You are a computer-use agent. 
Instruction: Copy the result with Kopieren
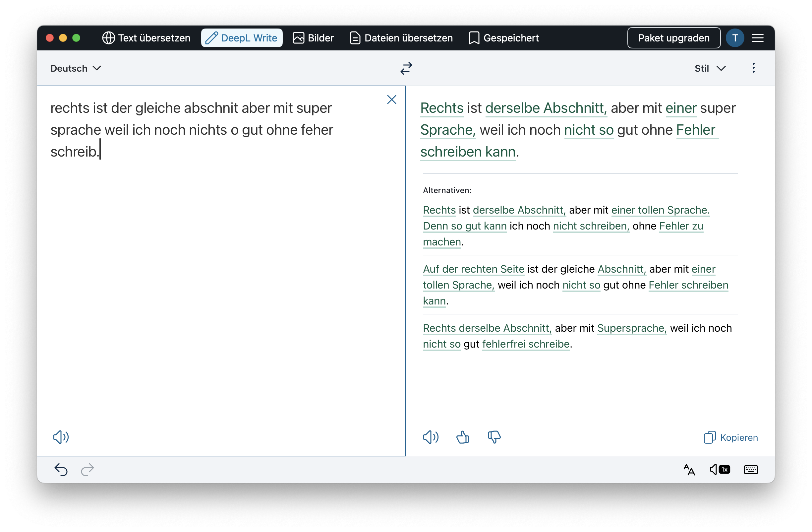(730, 437)
